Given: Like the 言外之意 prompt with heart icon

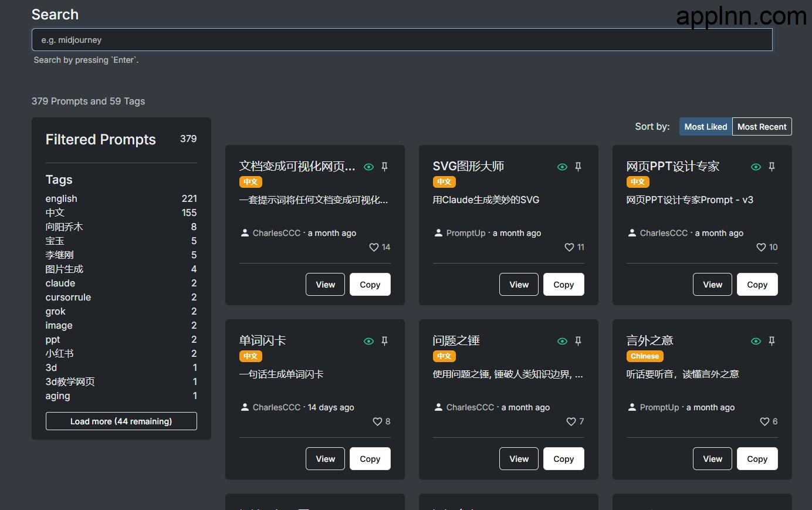Looking at the screenshot, I should [x=764, y=421].
